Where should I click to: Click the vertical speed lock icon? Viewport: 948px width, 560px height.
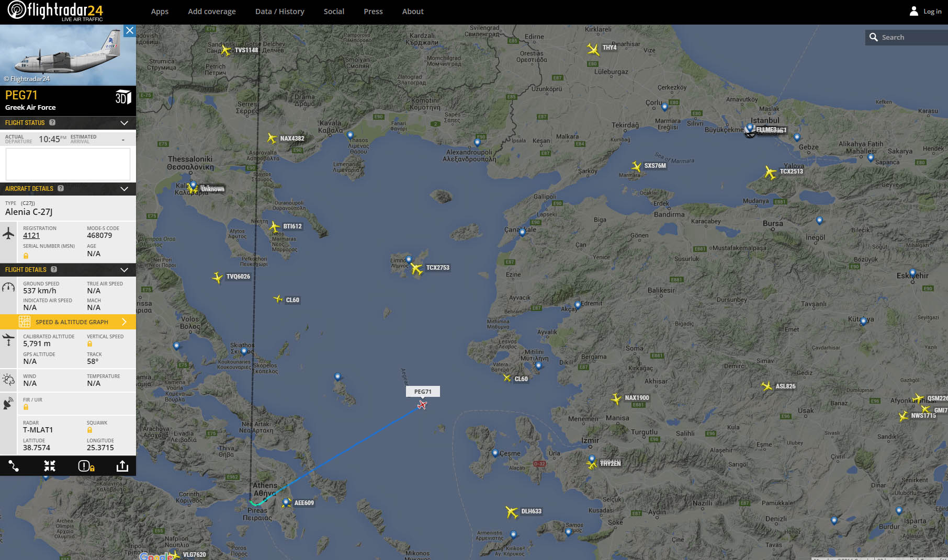[x=89, y=344]
